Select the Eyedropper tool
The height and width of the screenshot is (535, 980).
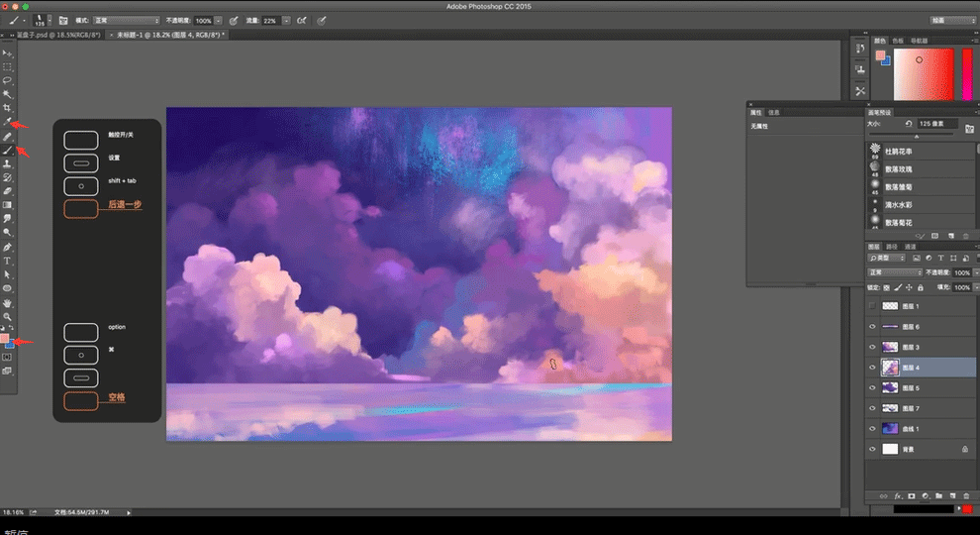tap(8, 122)
